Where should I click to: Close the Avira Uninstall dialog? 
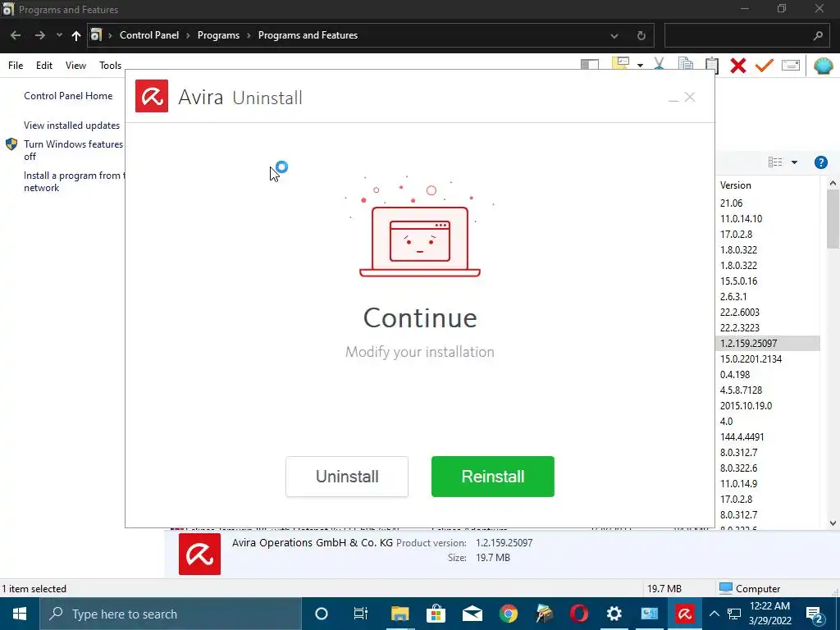(689, 97)
